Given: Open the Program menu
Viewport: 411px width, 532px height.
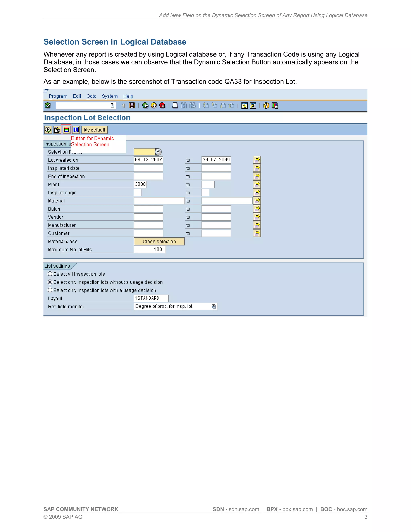Looking at the screenshot, I should pyautogui.click(x=58, y=96).
